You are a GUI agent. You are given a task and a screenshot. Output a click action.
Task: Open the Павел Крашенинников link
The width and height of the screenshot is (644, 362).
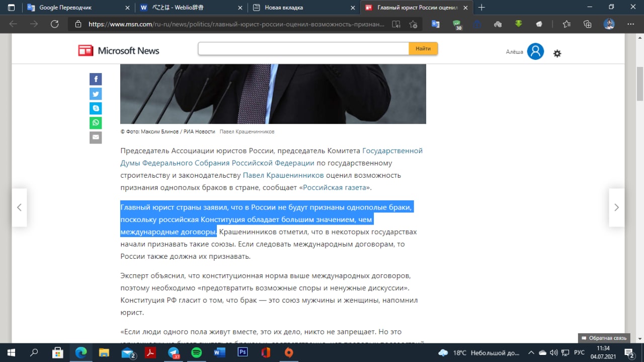coord(283,175)
